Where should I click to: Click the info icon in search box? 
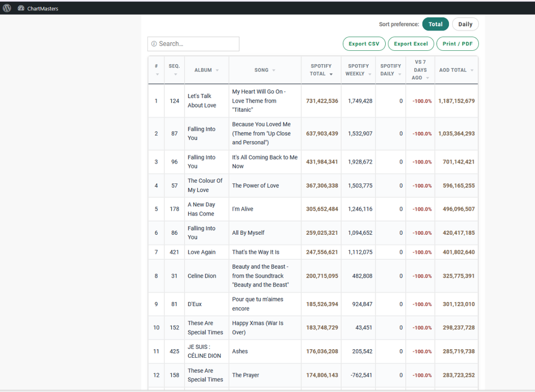pyautogui.click(x=154, y=44)
